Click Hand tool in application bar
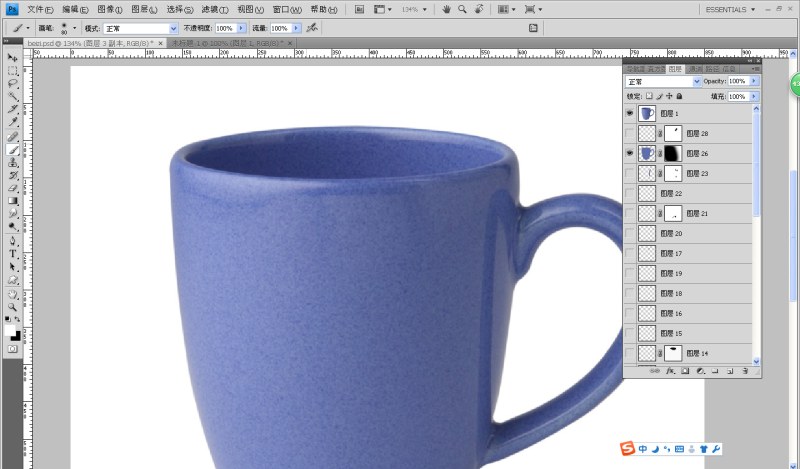Screen dimensions: 800x469 click(446, 9)
